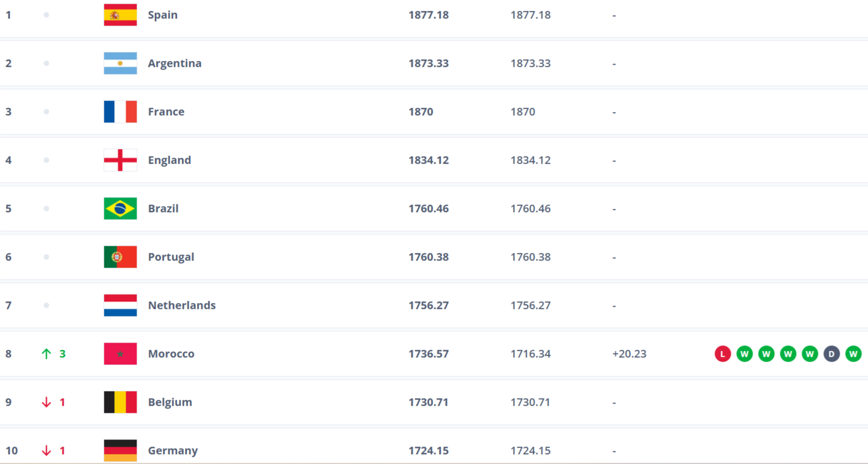Click the Brazil flag icon
The height and width of the screenshot is (464, 868).
point(120,208)
